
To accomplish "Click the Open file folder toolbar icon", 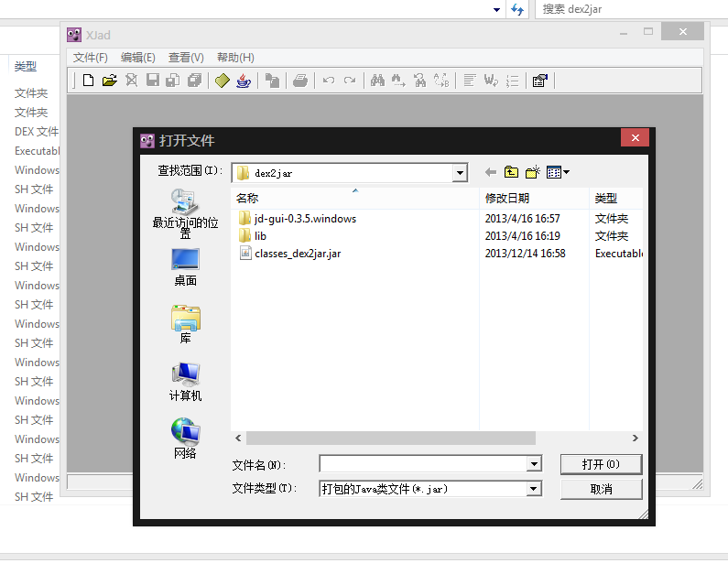I will click(x=110, y=81).
